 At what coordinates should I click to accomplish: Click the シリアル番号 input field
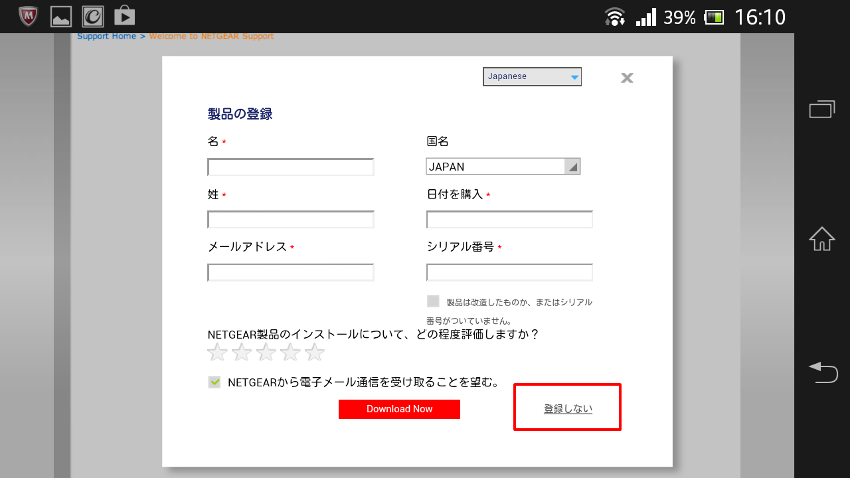point(510,272)
